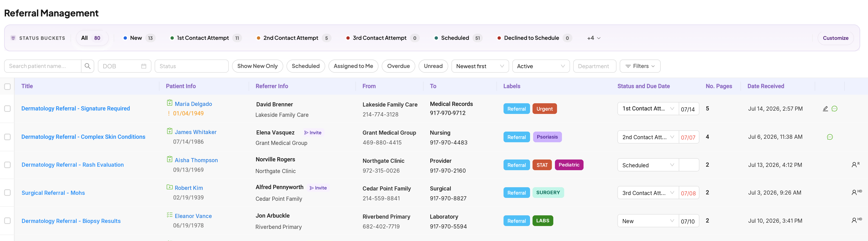Open Surgical Referral - Mohs
Viewport: 868px width, 241px height.
tap(53, 193)
